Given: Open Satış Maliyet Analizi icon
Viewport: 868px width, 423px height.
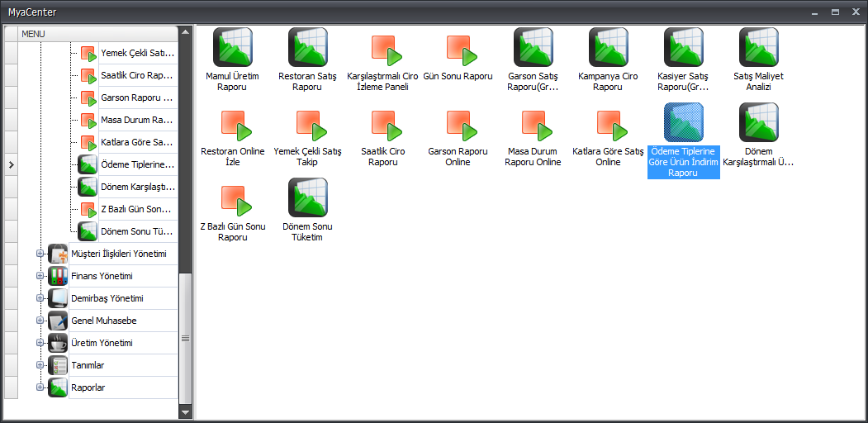Looking at the screenshot, I should click(759, 47).
